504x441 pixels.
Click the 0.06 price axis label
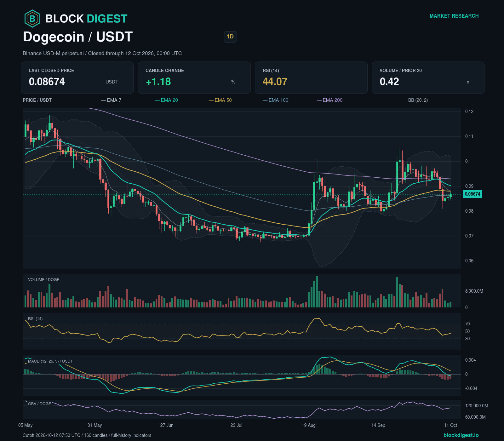[469, 261]
